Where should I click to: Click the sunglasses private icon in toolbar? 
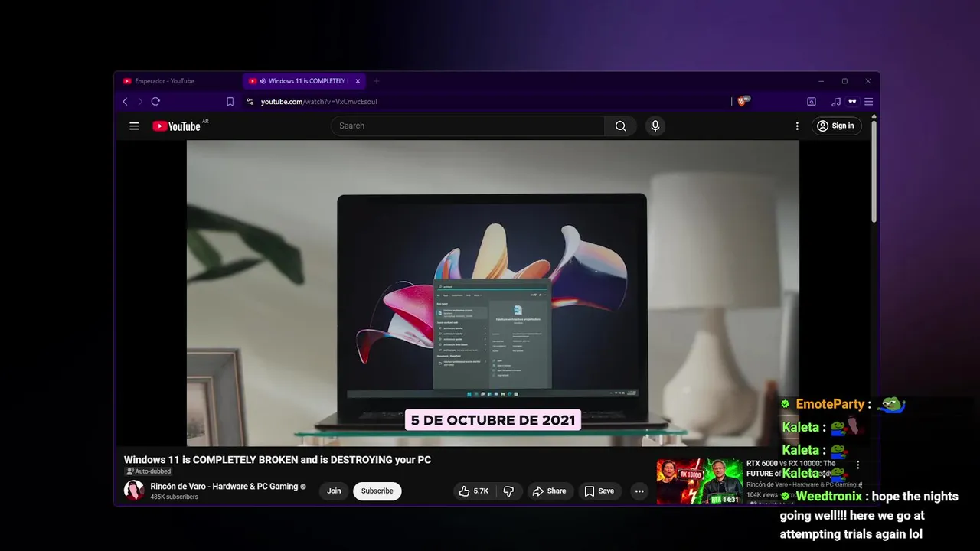tap(852, 101)
